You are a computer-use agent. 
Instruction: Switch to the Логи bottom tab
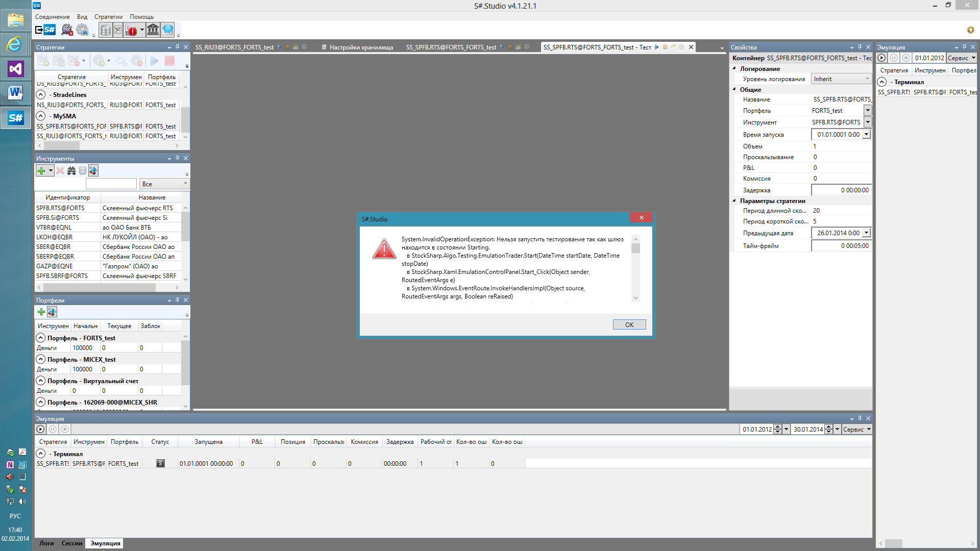click(x=46, y=543)
